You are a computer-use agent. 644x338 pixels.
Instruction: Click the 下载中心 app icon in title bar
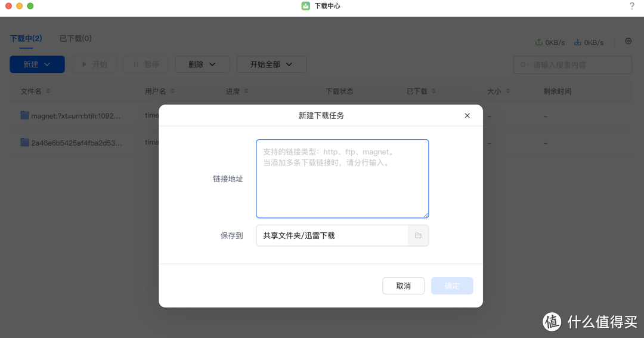click(x=305, y=6)
